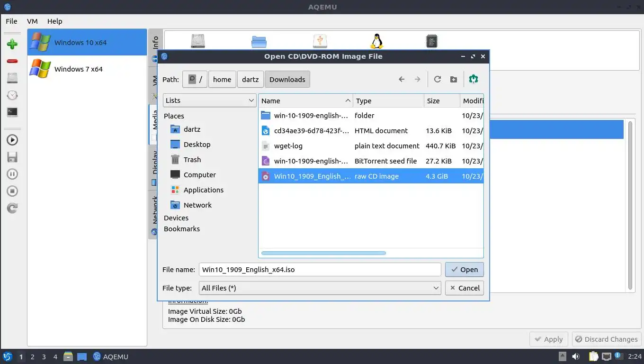Open the File menu in AQEMU
This screenshot has width=644, height=364.
point(11,21)
